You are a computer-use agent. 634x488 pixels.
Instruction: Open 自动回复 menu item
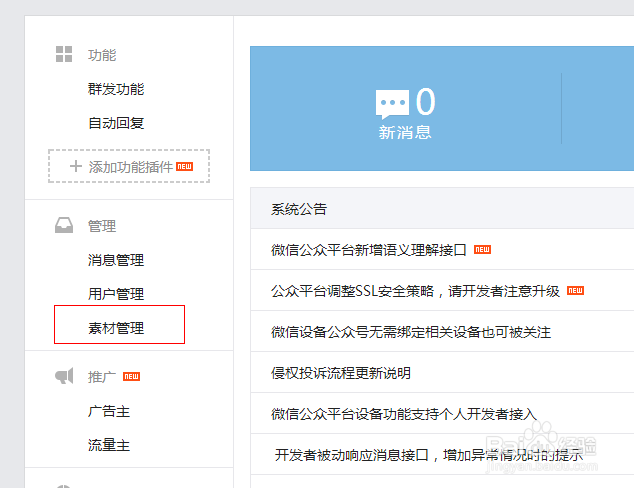point(116,123)
